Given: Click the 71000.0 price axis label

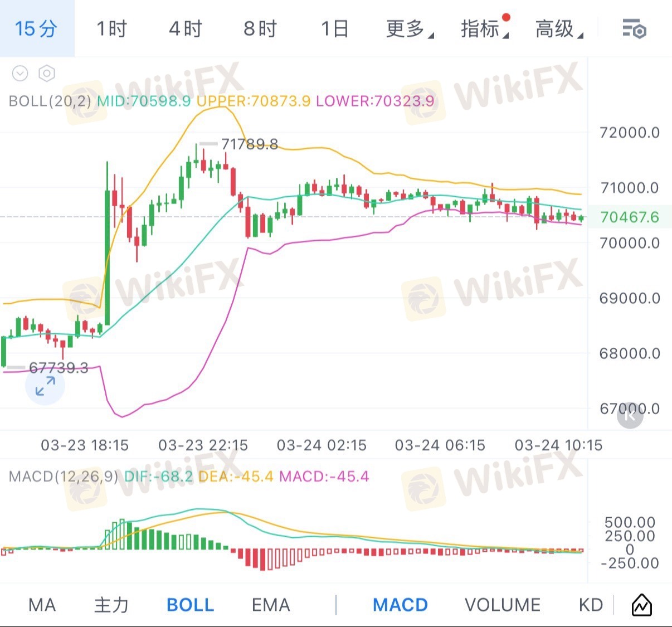Looking at the screenshot, I should tap(630, 188).
